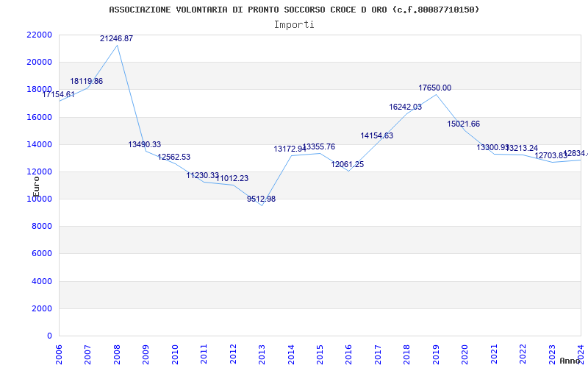The height and width of the screenshot is (368, 588).
Task: Click the 4000 y-axis tick label
Action: 41,281
